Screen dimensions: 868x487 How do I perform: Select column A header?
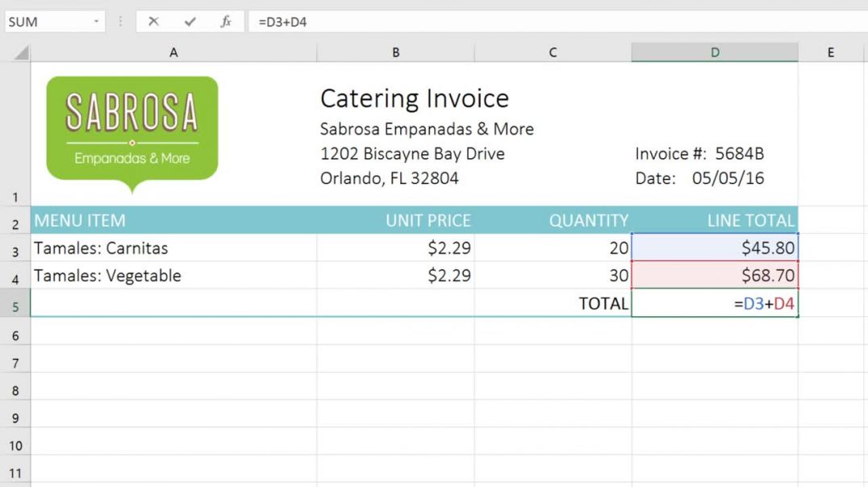pyautogui.click(x=173, y=52)
